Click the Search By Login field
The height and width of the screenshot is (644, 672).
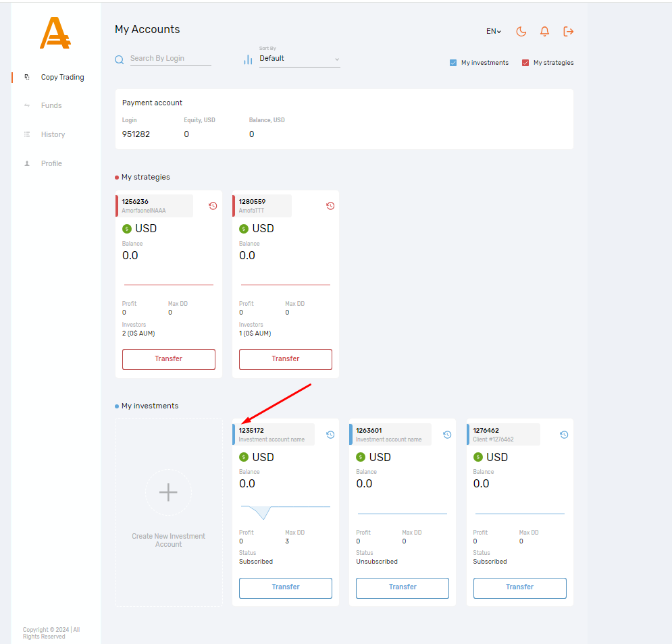tap(170, 59)
